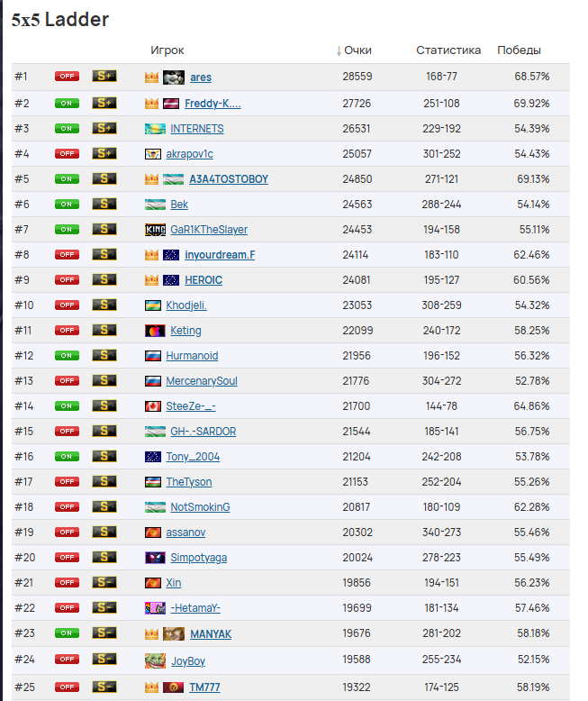Viewport: 588px width, 701px height.
Task: Click the crown icon next to TM777
Action: pos(151,687)
